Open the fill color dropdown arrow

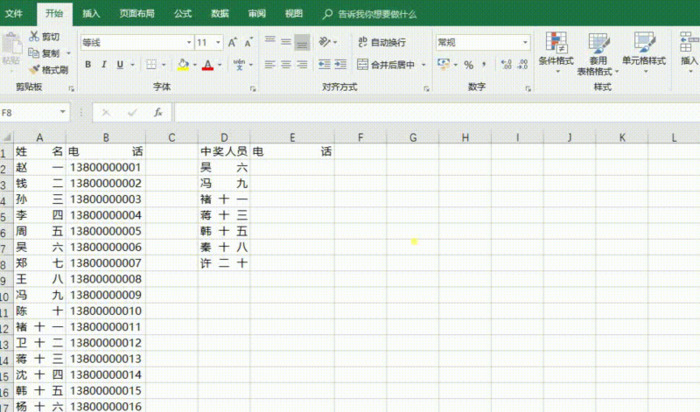coord(195,65)
